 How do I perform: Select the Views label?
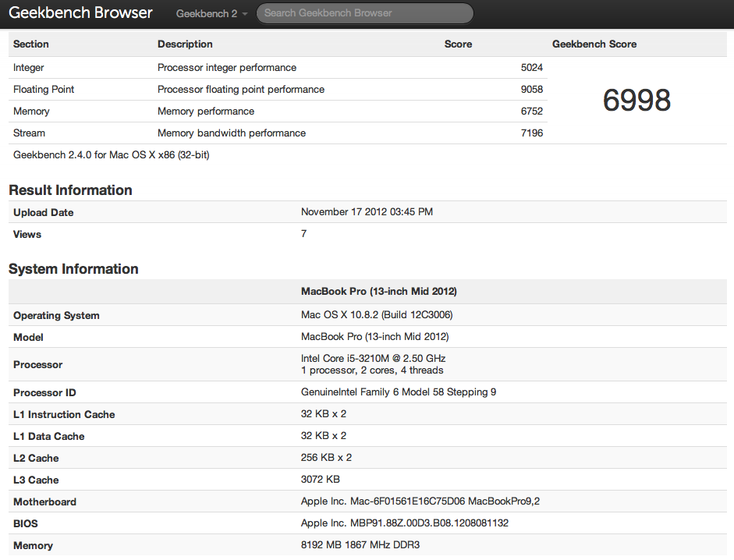27,235
